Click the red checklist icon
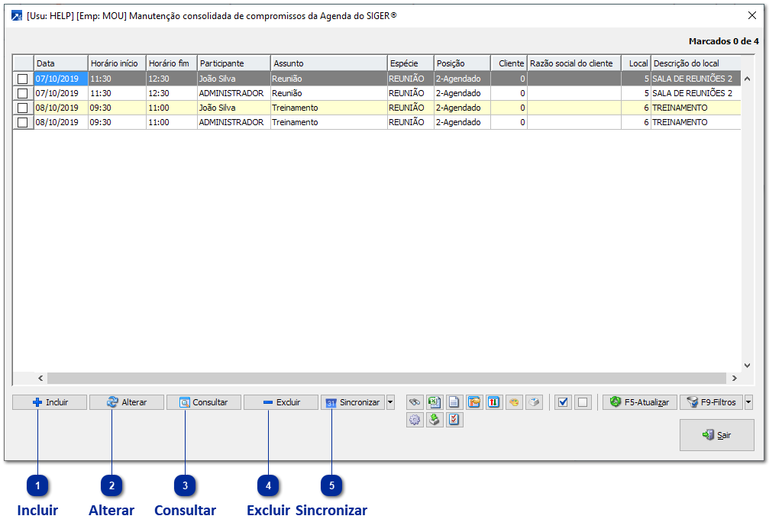The height and width of the screenshot is (532, 782). click(454, 420)
